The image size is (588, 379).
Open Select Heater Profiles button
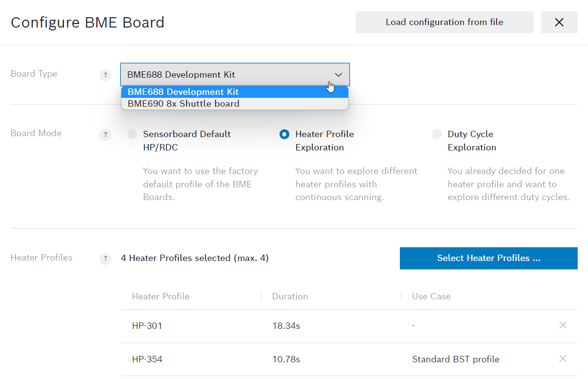pos(489,258)
